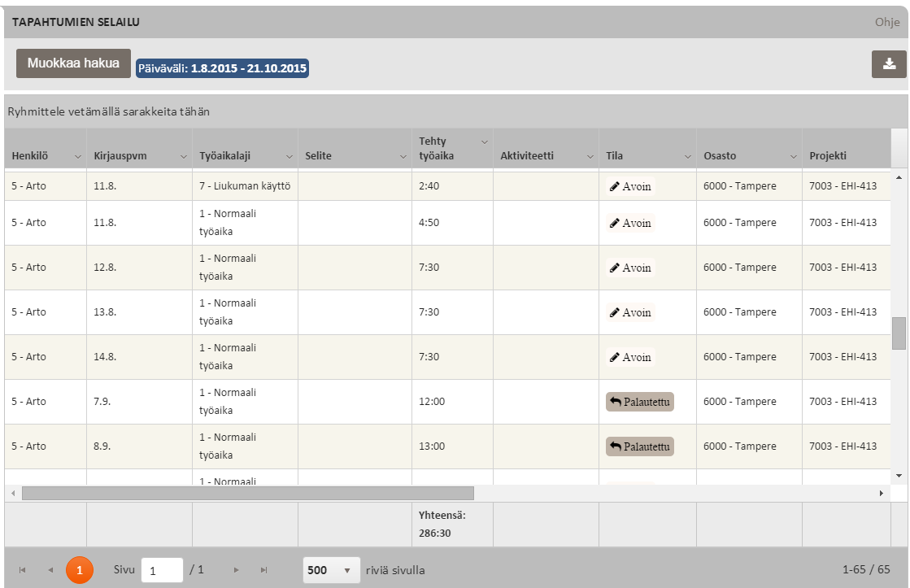Go to next page arrow
This screenshot has width=910, height=588.
tap(237, 570)
